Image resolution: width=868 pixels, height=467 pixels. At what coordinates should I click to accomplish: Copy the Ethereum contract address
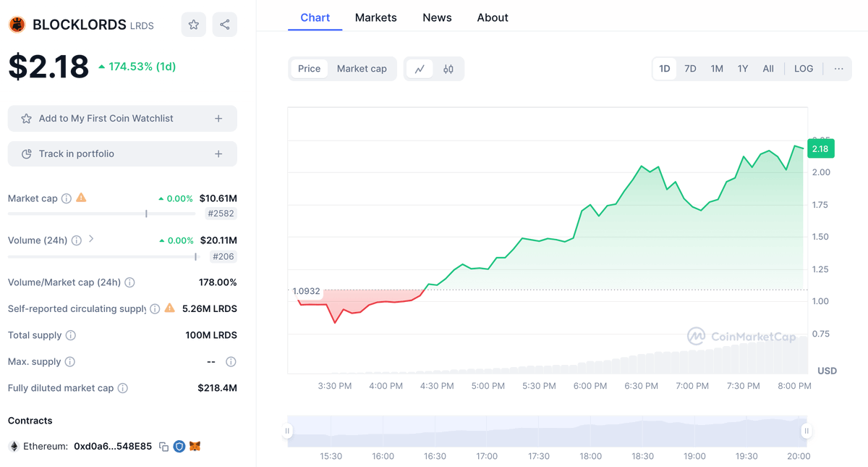163,447
